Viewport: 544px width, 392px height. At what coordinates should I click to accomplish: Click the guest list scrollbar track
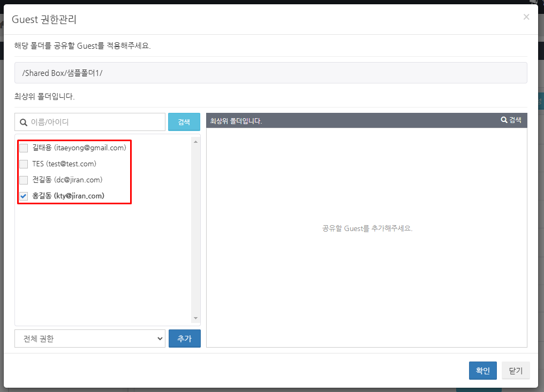click(x=195, y=230)
